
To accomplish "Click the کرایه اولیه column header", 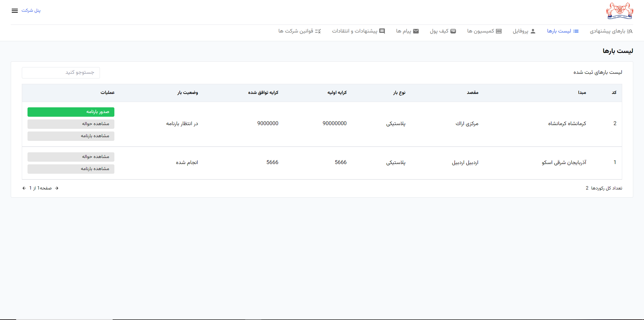I will (x=337, y=93).
